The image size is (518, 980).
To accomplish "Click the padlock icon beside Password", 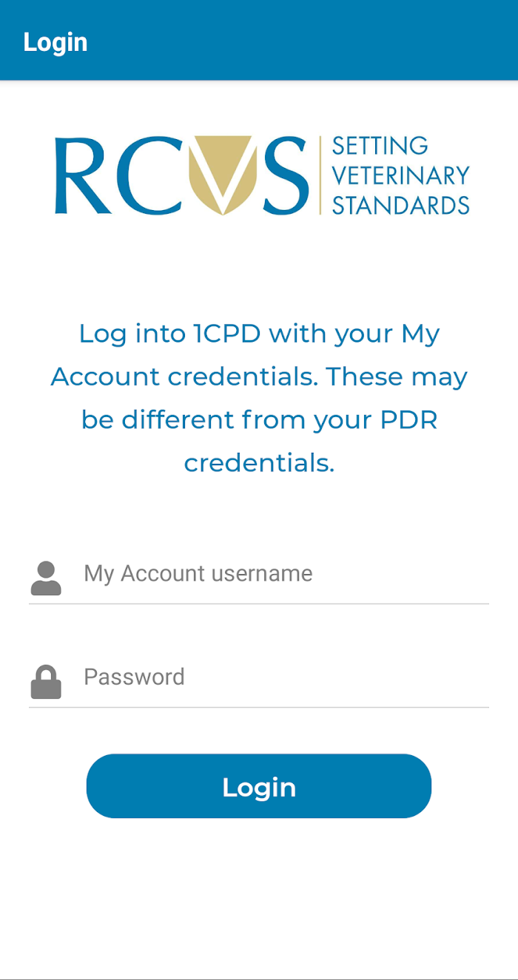I will coord(46,682).
